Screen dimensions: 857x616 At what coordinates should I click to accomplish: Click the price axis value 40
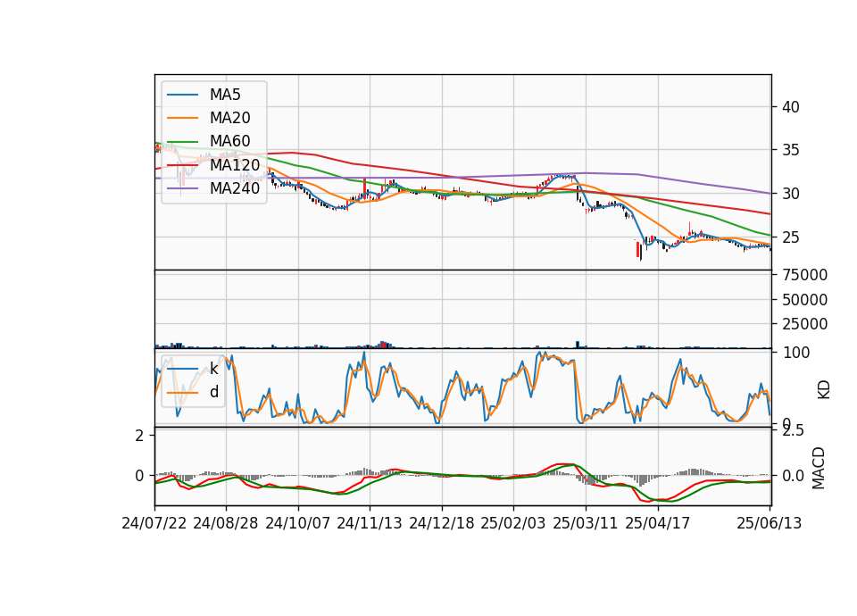click(x=790, y=107)
